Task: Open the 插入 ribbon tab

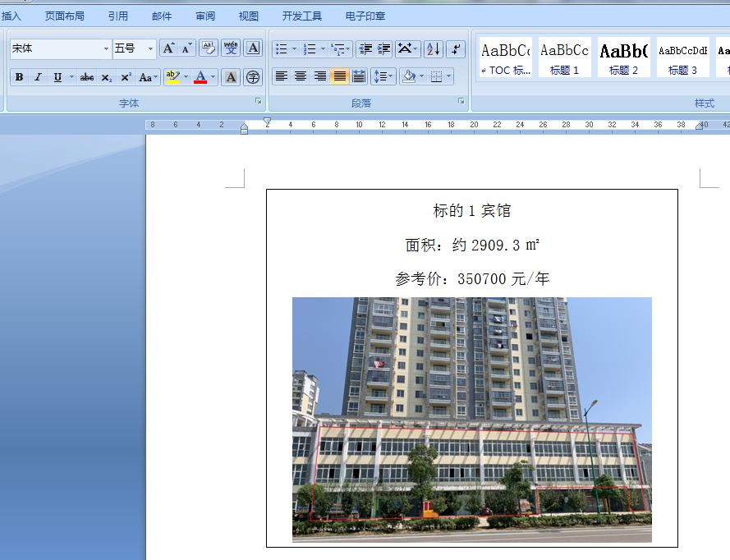Action: click(11, 16)
